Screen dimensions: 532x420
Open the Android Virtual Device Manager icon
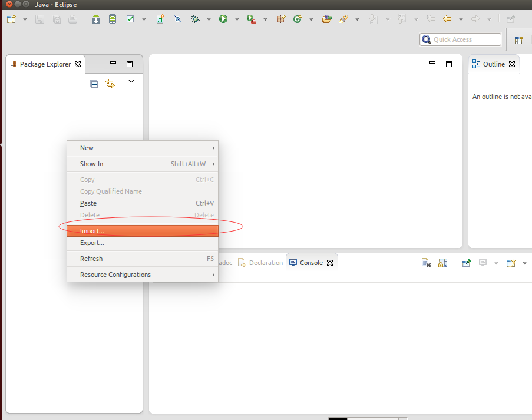tap(113, 19)
